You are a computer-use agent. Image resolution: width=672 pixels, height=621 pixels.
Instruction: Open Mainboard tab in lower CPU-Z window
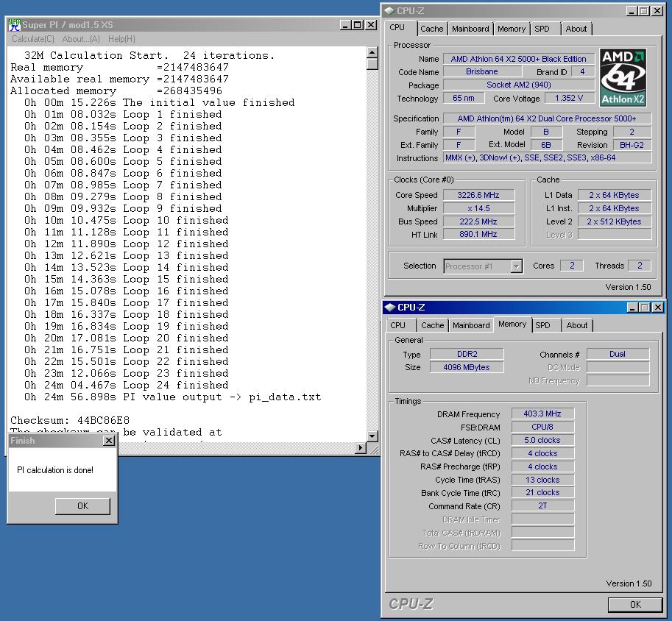pyautogui.click(x=471, y=325)
